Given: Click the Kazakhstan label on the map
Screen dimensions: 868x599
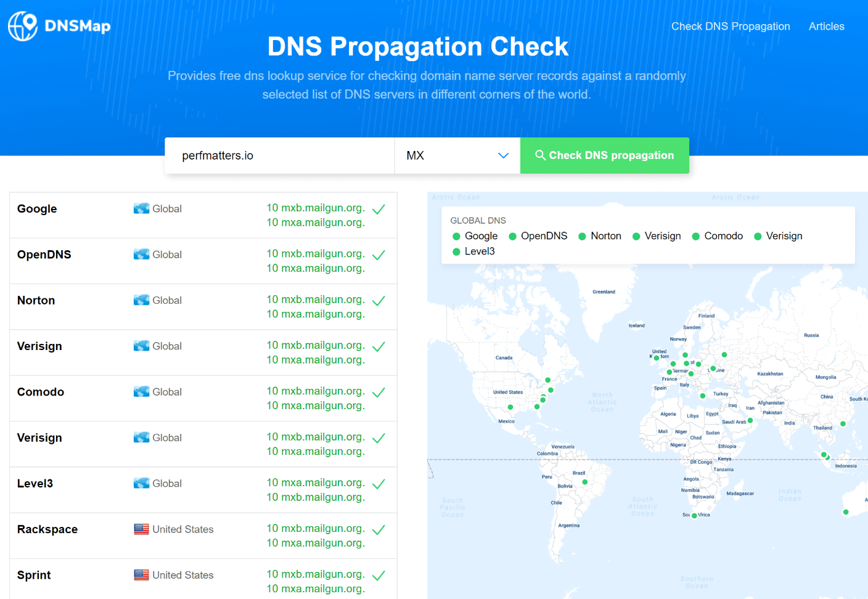Looking at the screenshot, I should (770, 374).
